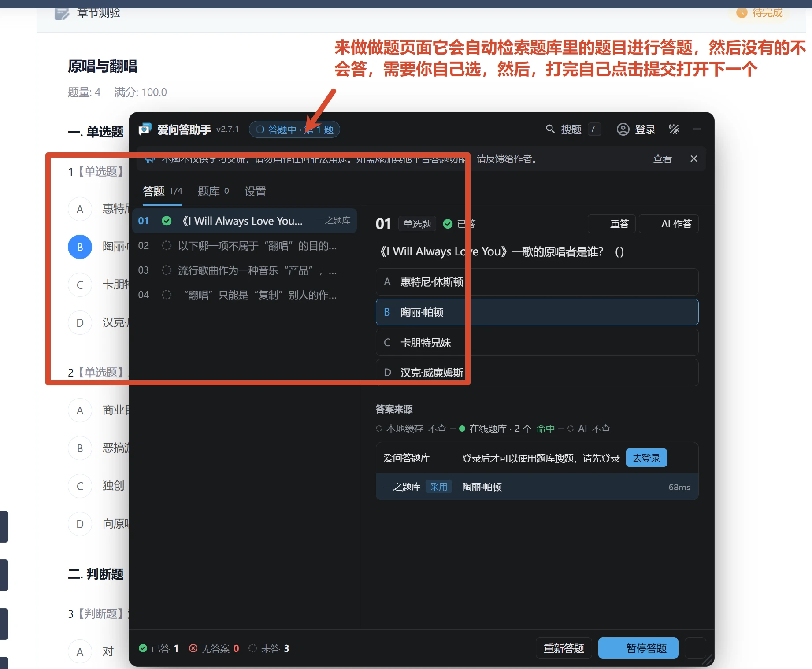
Task: Click the 无答案 0 status indicator
Action: point(214,648)
